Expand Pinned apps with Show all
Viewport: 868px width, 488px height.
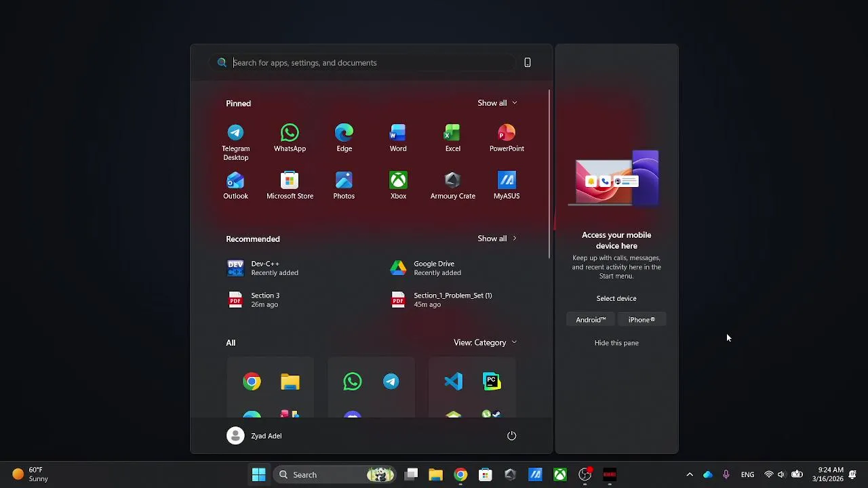coord(498,103)
